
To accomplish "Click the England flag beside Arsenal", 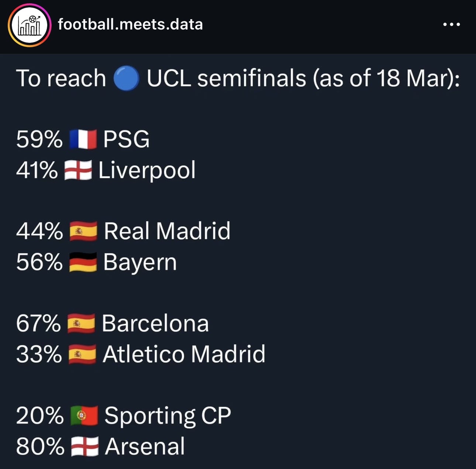I will (x=84, y=446).
